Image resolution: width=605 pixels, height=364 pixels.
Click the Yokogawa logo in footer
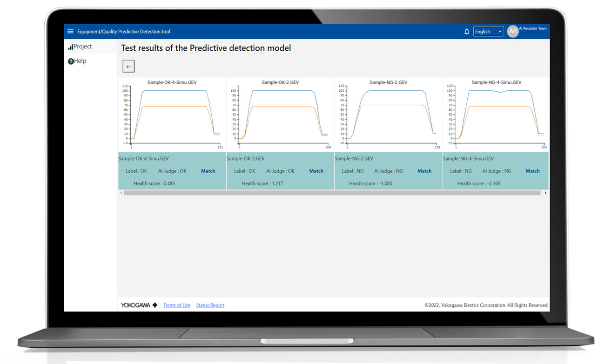(139, 305)
